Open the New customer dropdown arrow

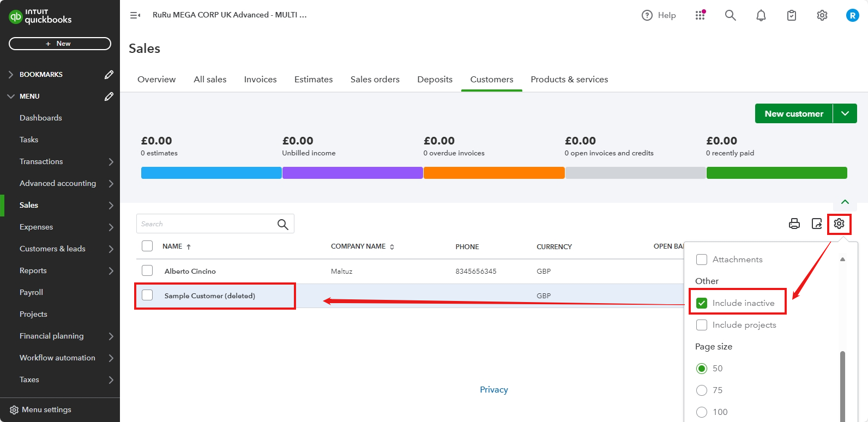pos(845,113)
